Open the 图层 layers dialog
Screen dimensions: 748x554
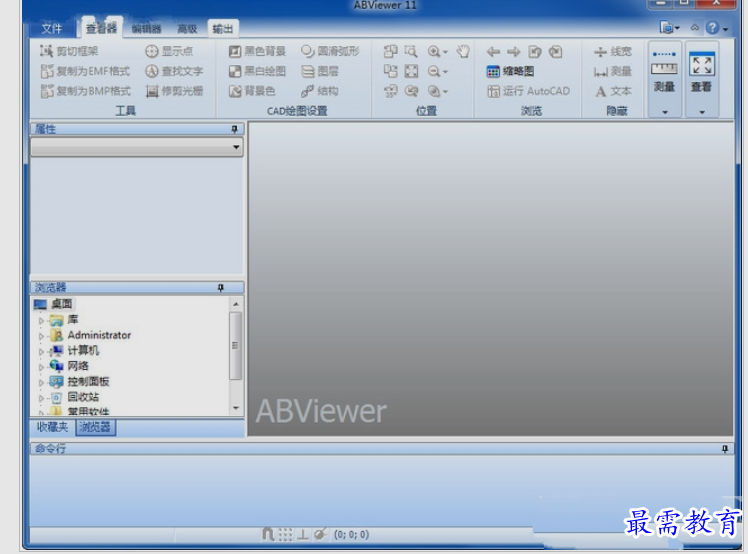coord(320,72)
